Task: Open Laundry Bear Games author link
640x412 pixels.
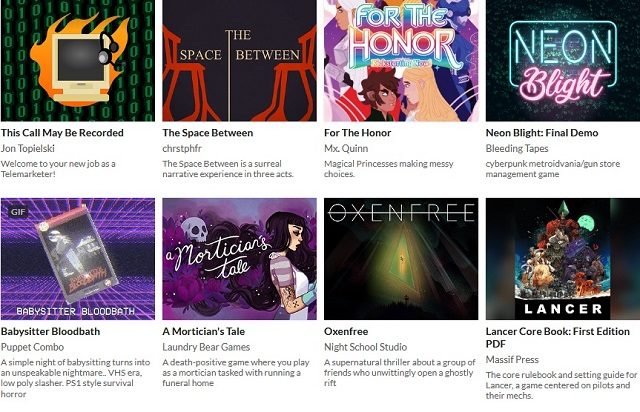Action: (206, 347)
